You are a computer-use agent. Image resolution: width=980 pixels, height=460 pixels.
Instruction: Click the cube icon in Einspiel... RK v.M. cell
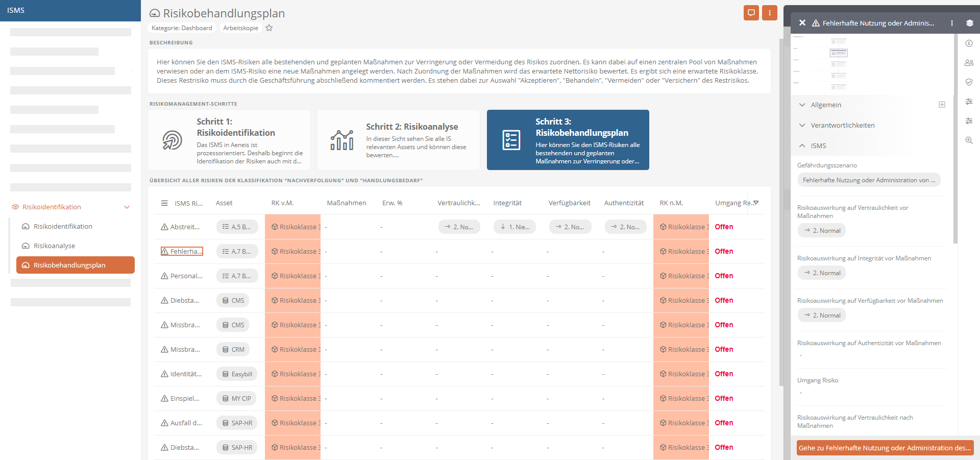(275, 398)
